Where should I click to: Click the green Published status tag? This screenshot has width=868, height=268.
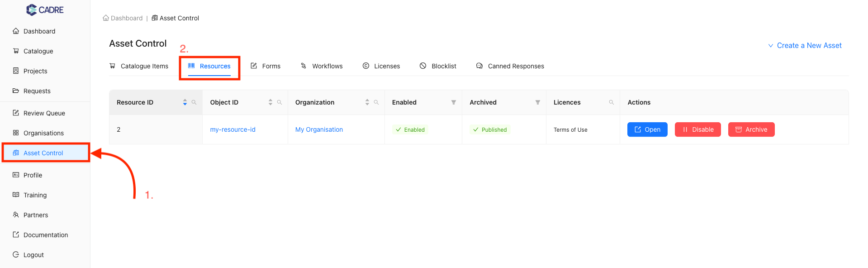click(490, 129)
